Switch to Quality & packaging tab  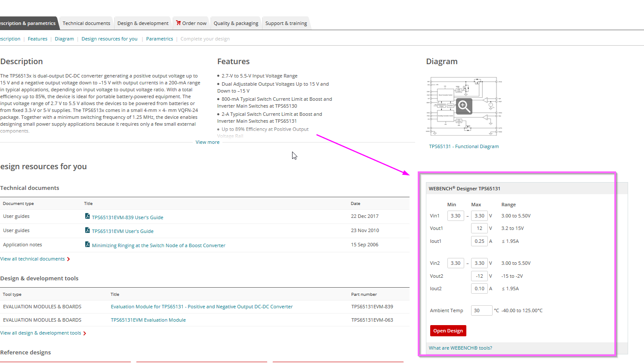(x=236, y=23)
